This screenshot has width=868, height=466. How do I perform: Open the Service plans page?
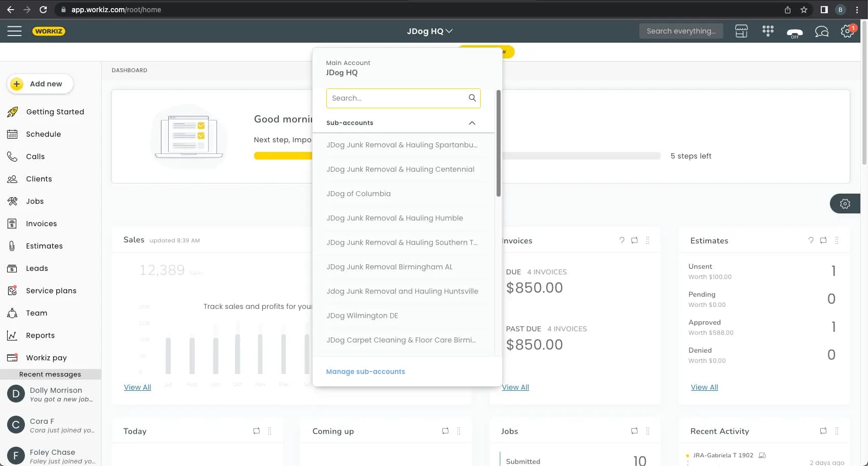pos(51,291)
